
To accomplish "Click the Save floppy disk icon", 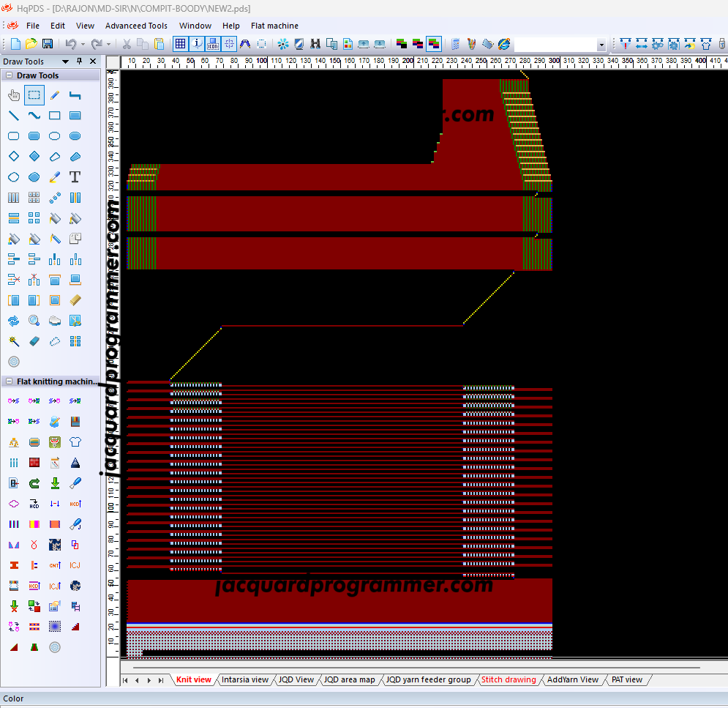I will tap(48, 44).
